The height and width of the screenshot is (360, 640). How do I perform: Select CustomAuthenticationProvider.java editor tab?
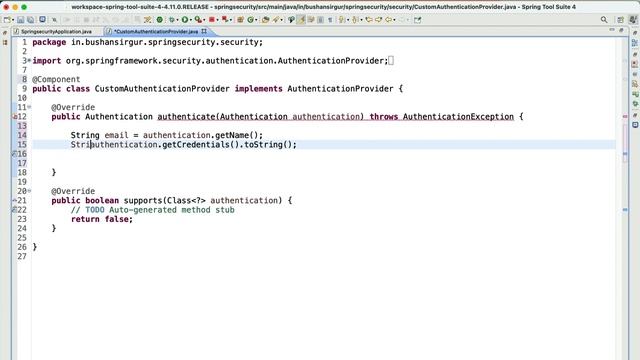click(156, 31)
